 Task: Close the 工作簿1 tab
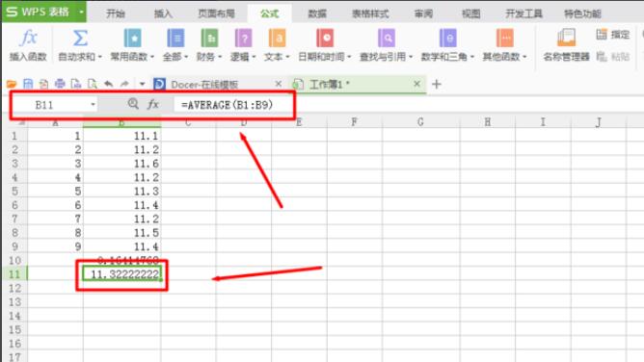416,84
